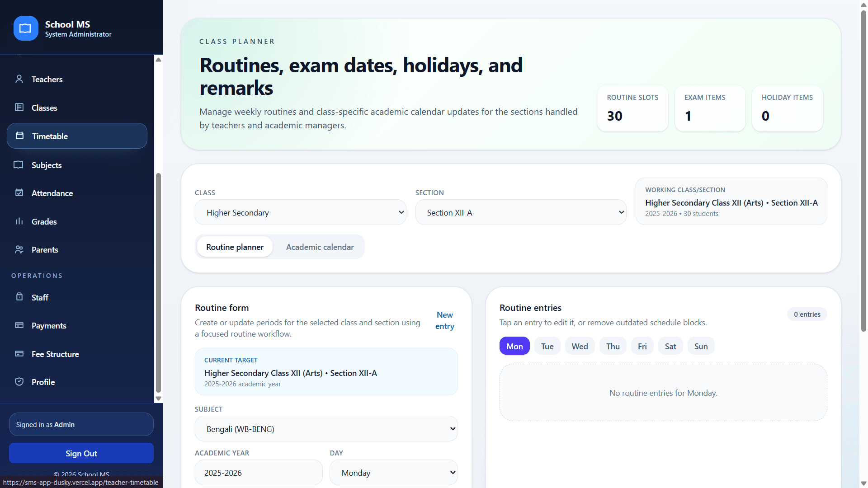
Task: Click the Routine form heading
Action: pyautogui.click(x=222, y=308)
